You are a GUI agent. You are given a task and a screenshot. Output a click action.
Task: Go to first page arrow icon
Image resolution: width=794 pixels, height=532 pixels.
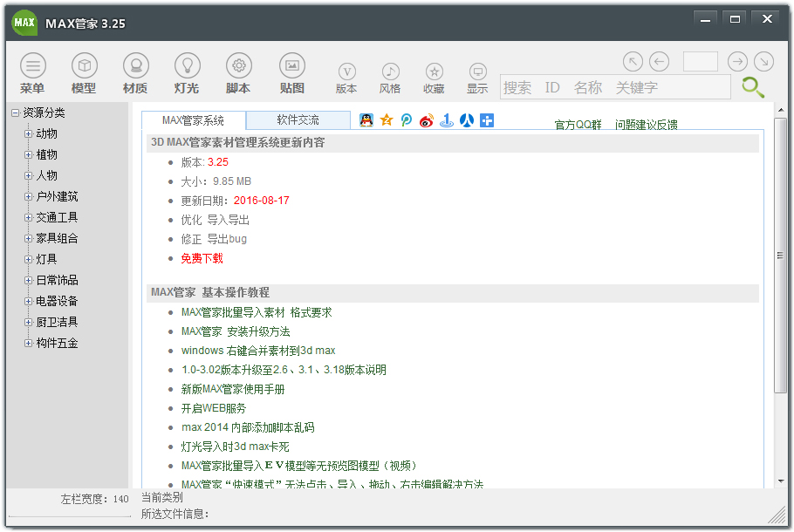pyautogui.click(x=633, y=62)
